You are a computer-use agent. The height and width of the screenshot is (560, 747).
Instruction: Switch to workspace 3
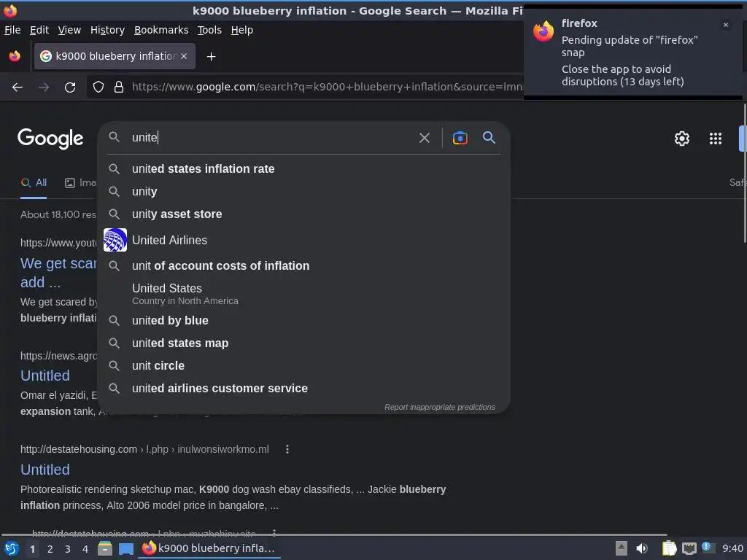[68, 549]
